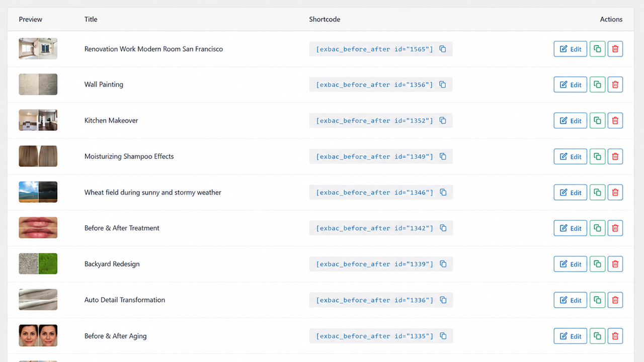Select shortcode text with id 1565
Image resolution: width=644 pixels, height=362 pixels.
[x=374, y=49]
